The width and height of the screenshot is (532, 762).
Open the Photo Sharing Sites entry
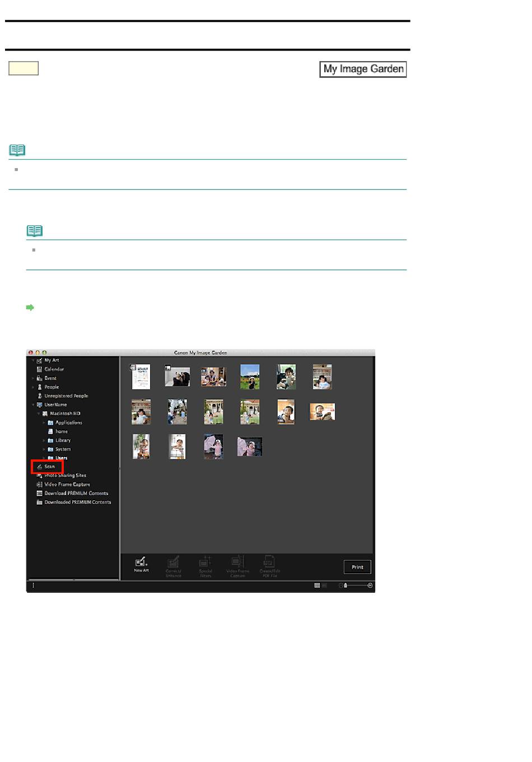66,476
